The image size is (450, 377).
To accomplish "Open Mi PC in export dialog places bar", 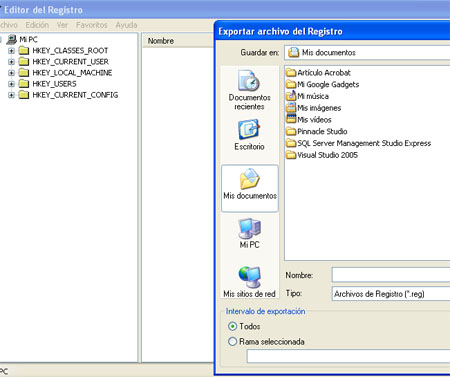I will [x=249, y=233].
